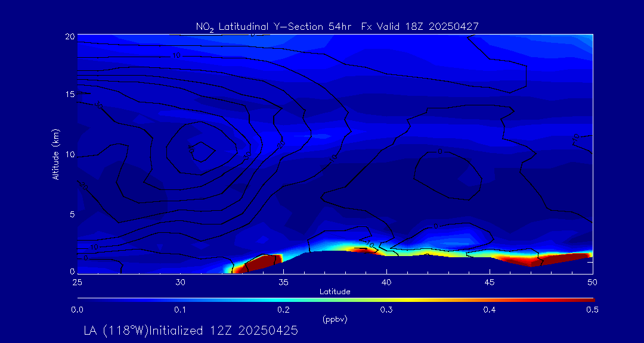Click the latitude tick label '40'
Image resolution: width=644 pixels, height=343 pixels.
point(386,282)
